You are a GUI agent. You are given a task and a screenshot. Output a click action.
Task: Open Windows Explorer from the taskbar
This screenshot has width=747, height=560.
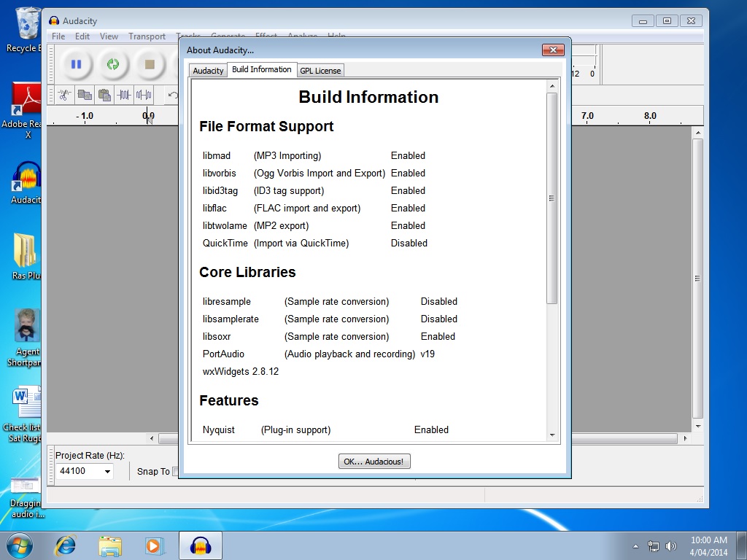coord(109,545)
